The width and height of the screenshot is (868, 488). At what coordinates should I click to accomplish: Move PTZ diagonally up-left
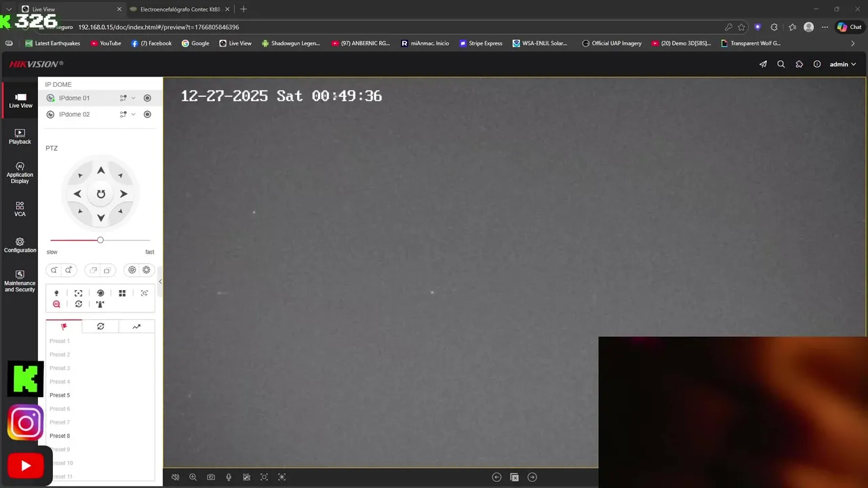tap(80, 176)
